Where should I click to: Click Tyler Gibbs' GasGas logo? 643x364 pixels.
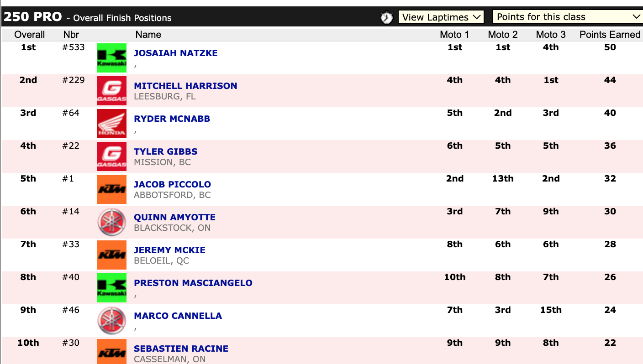112,156
